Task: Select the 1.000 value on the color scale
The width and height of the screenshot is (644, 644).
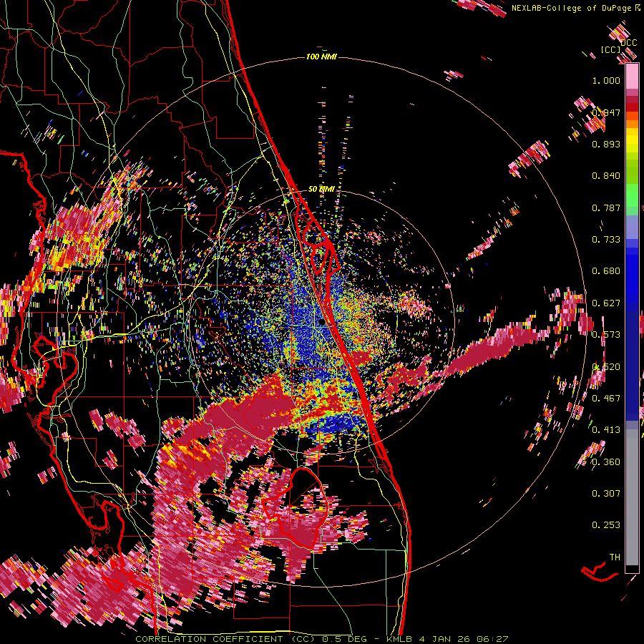Action: 606,80
